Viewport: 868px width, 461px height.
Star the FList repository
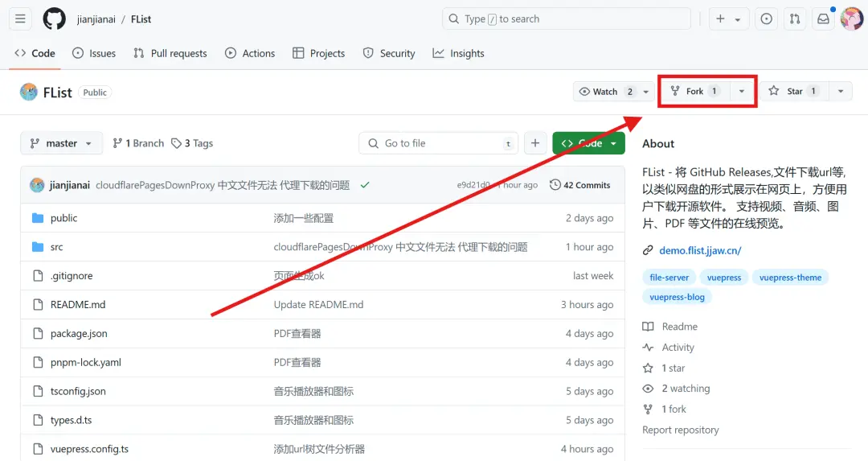(792, 92)
